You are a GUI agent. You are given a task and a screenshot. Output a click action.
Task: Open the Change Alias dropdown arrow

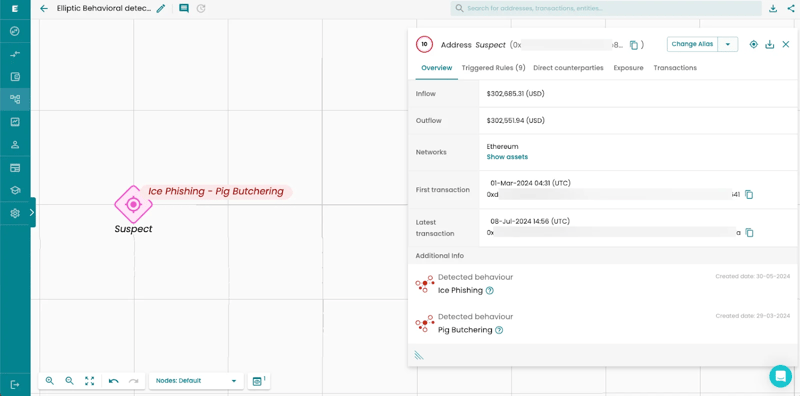728,44
